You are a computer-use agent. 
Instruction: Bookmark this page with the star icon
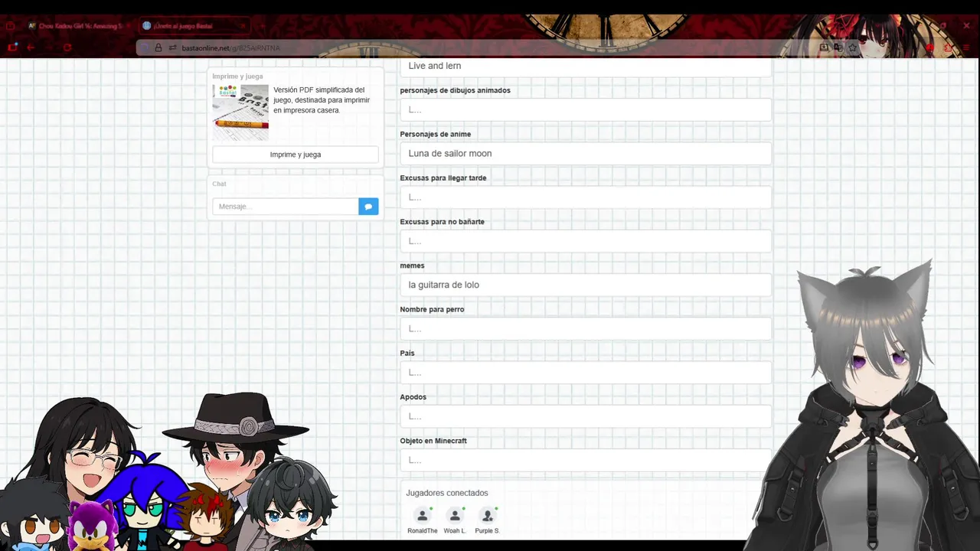tap(853, 47)
